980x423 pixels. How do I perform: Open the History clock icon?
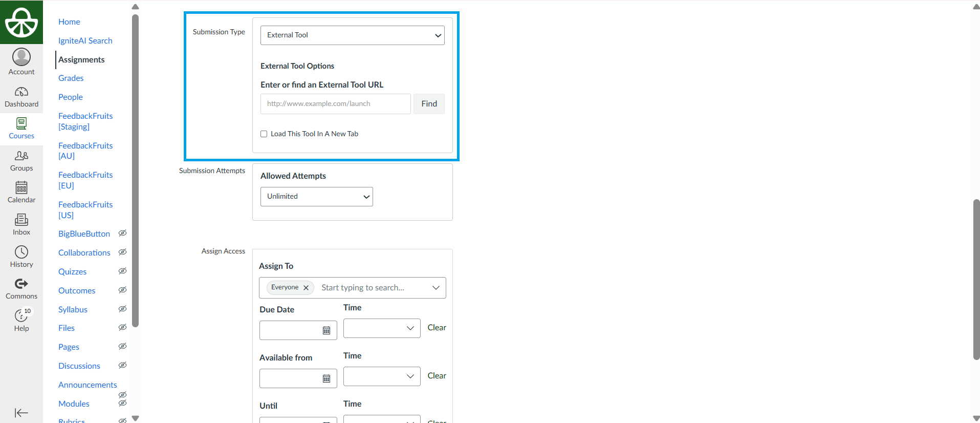pyautogui.click(x=21, y=252)
